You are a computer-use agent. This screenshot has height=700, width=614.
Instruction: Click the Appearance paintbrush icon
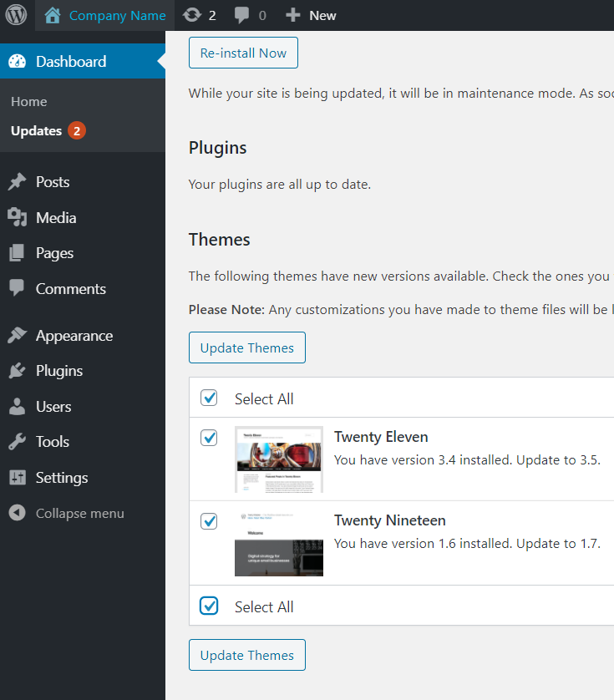pos(18,336)
